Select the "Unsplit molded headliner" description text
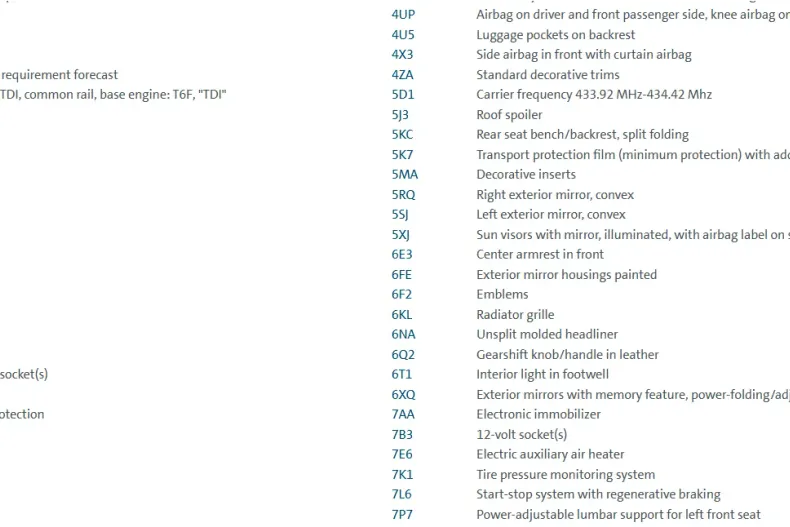This screenshot has width=790, height=527. (x=547, y=335)
